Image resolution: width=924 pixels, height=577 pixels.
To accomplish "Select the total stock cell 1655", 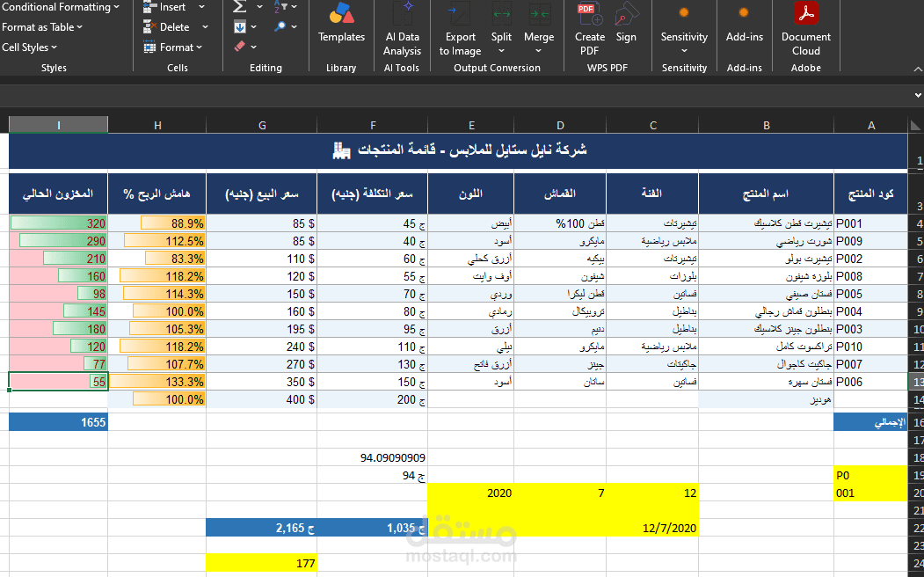I will [58, 422].
